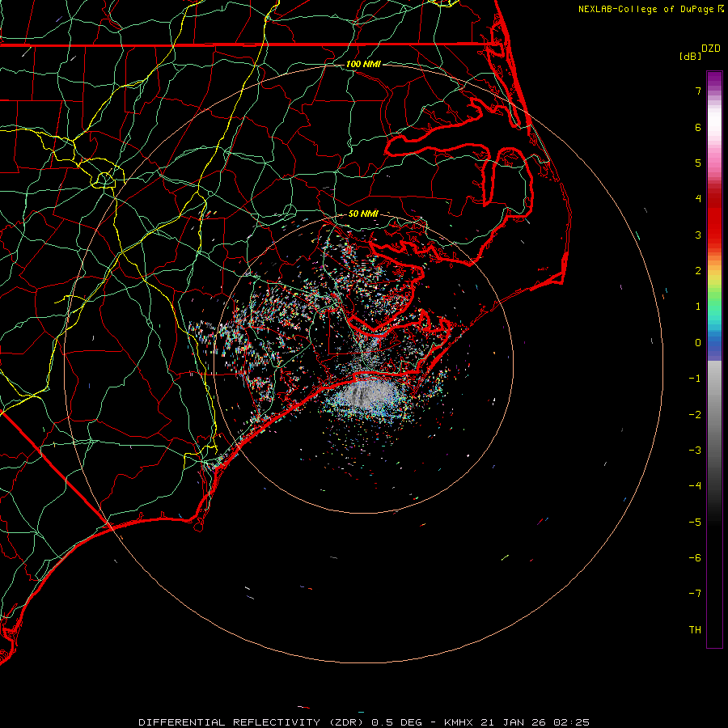Click the [dB] unit label

(690, 56)
